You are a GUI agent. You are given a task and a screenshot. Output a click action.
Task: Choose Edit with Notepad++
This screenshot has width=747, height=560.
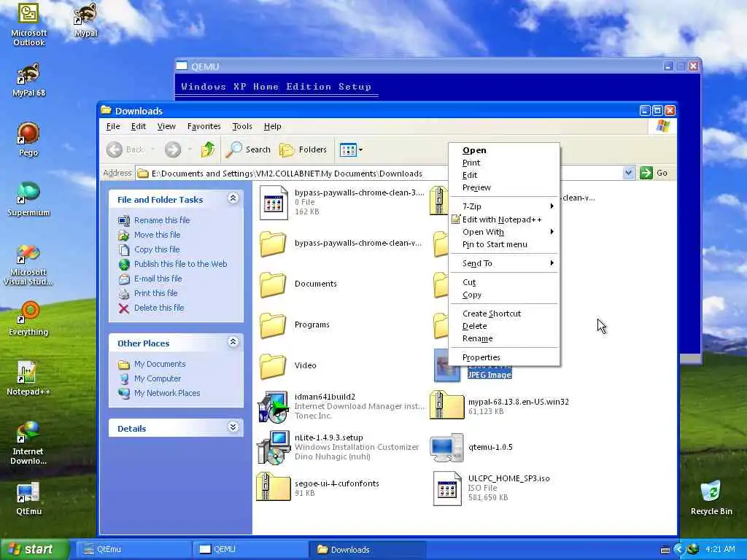pyautogui.click(x=504, y=219)
